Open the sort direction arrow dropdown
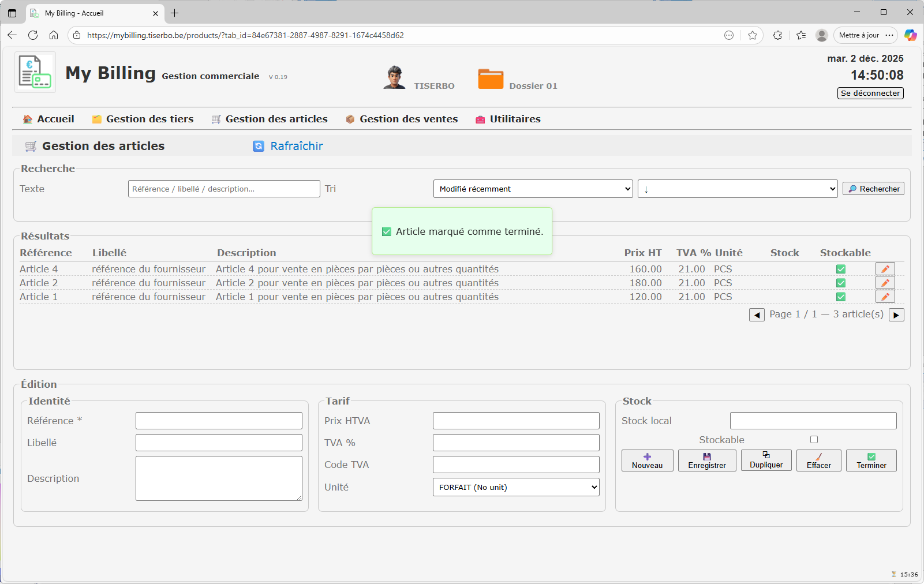This screenshot has height=584, width=924. click(737, 189)
